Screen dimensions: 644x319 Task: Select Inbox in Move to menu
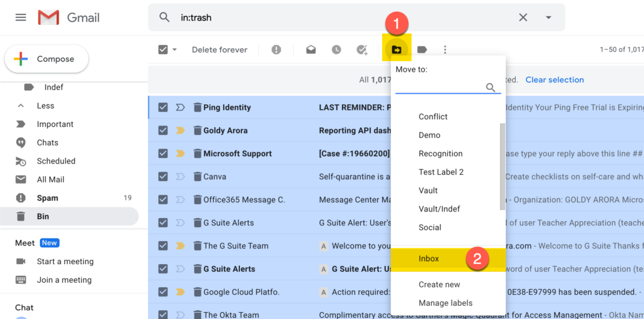tap(448, 258)
